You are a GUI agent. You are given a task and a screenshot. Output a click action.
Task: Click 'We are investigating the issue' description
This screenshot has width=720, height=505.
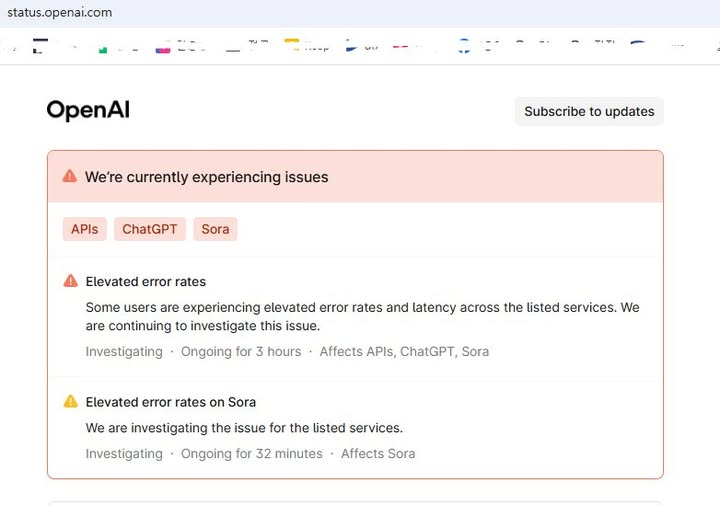[x=244, y=428]
